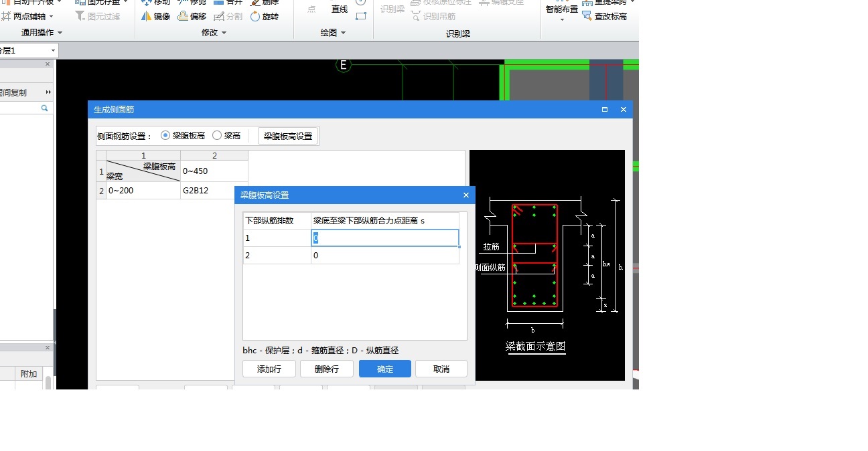The image size is (868, 451).
Task: Open the floor layer combo box
Action: tap(28, 50)
